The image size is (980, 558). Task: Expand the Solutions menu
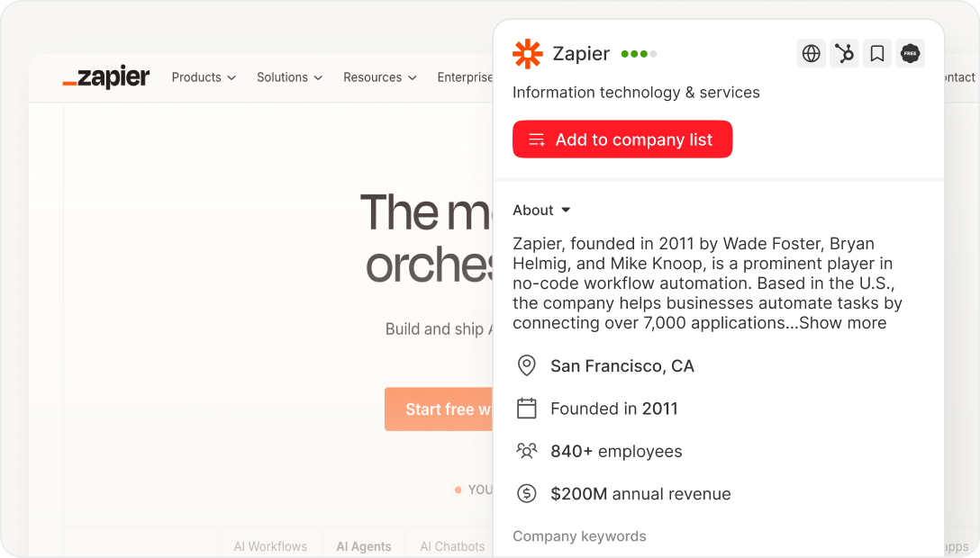tap(288, 77)
